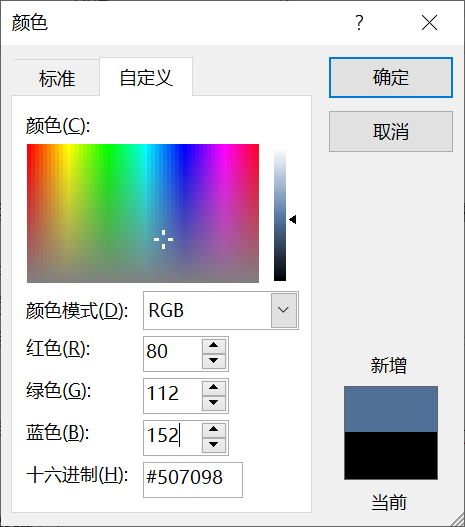This screenshot has height=527, width=465.
Task: Click the 新增 blue color preview swatch
Action: [391, 409]
